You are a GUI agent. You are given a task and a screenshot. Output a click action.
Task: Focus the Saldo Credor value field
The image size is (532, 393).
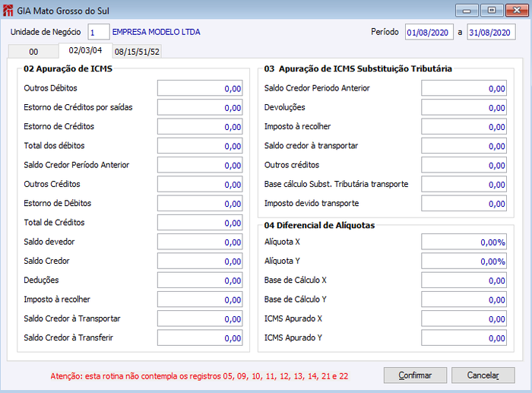coord(200,261)
